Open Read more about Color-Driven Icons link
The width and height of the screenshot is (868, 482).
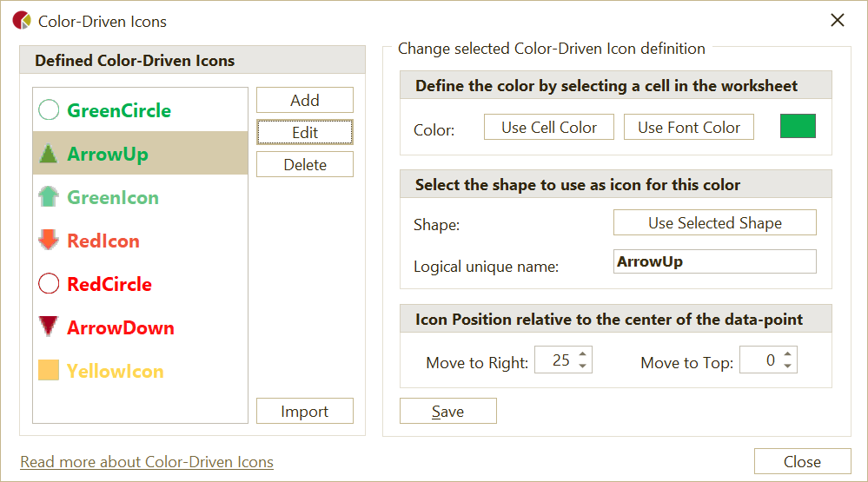147,462
